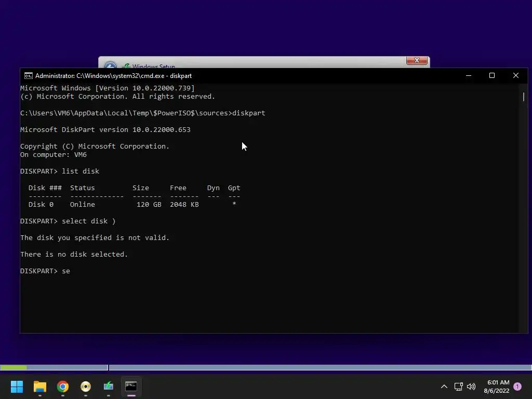Click the 'Online' status value
This screenshot has width=532, height=399.
click(x=83, y=205)
